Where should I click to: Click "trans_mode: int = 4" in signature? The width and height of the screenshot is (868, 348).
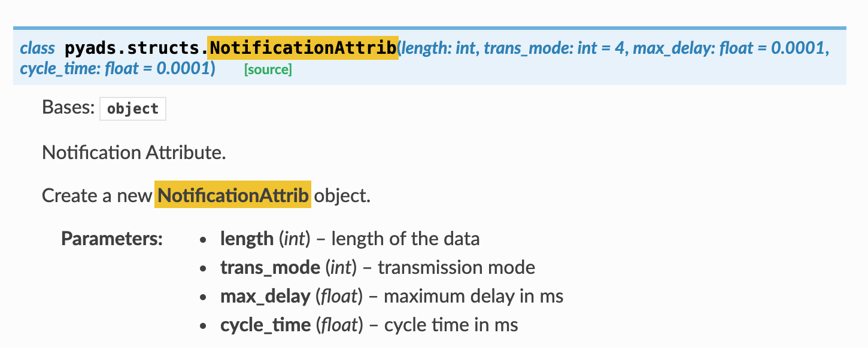click(x=554, y=48)
